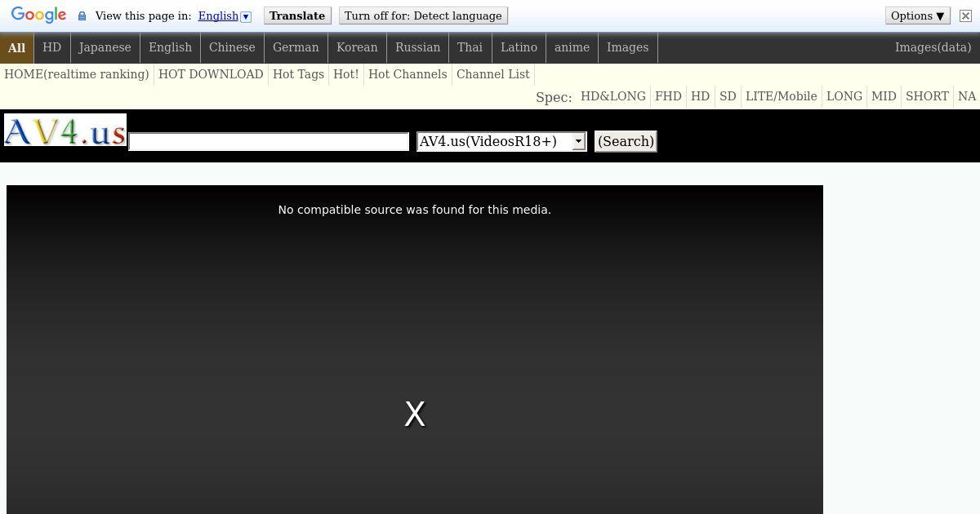Filter by SD spec

728,96
